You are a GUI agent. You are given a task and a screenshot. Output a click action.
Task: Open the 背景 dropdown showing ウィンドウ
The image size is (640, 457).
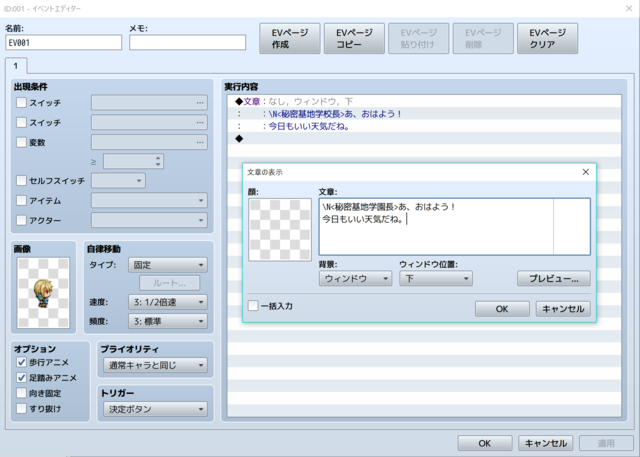pyautogui.click(x=356, y=279)
